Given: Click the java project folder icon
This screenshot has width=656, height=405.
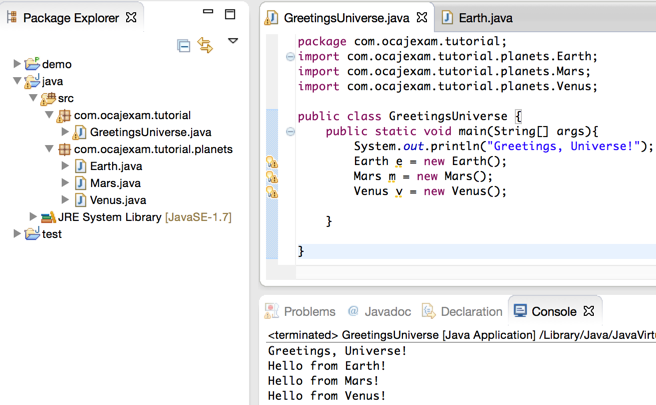Looking at the screenshot, I should tap(32, 81).
